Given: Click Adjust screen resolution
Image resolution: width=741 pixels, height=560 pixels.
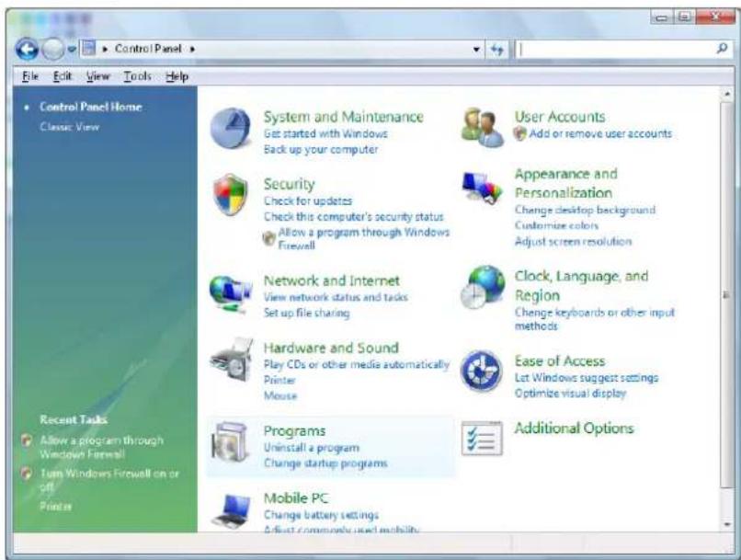Looking at the screenshot, I should point(573,242).
